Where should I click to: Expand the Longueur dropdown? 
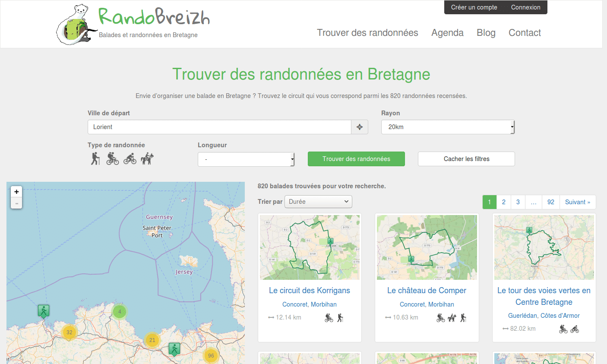click(246, 159)
